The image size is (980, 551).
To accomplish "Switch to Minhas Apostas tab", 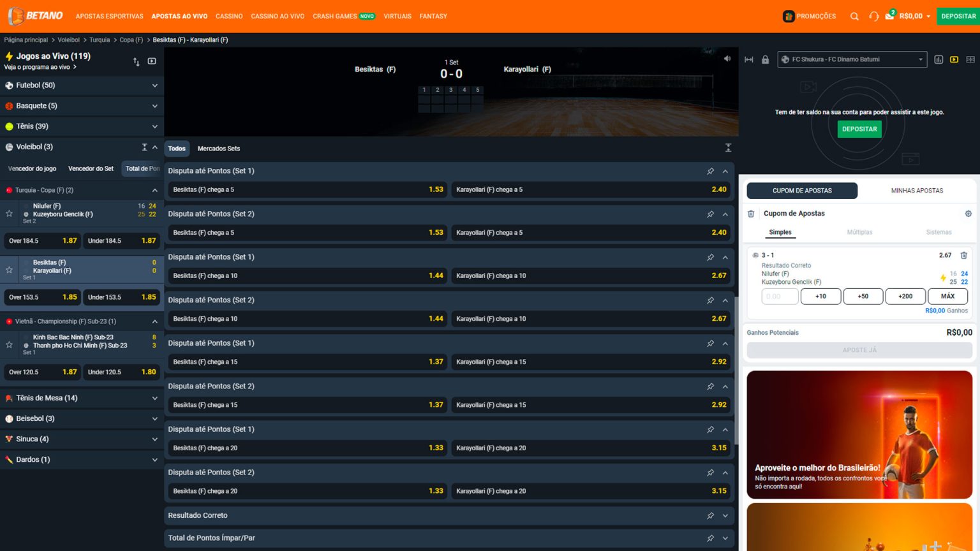I will (x=917, y=191).
